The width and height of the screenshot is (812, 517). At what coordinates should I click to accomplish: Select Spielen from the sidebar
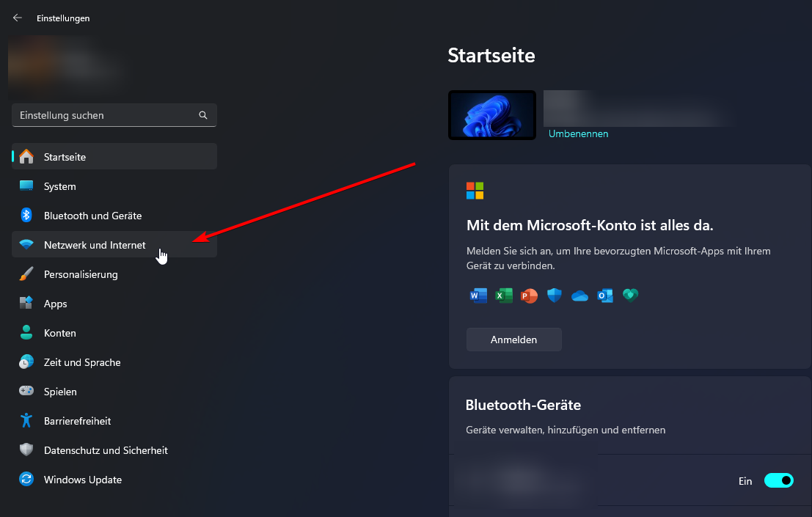coord(62,392)
